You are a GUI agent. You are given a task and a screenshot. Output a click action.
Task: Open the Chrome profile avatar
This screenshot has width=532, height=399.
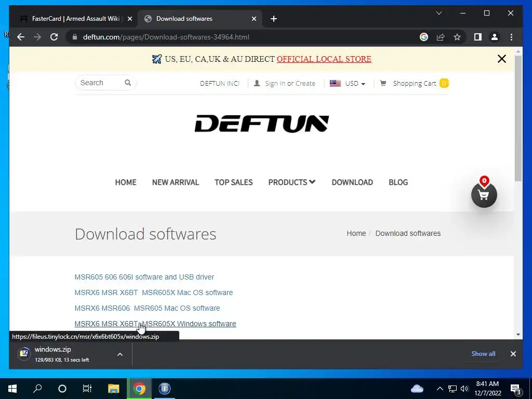coord(495,37)
